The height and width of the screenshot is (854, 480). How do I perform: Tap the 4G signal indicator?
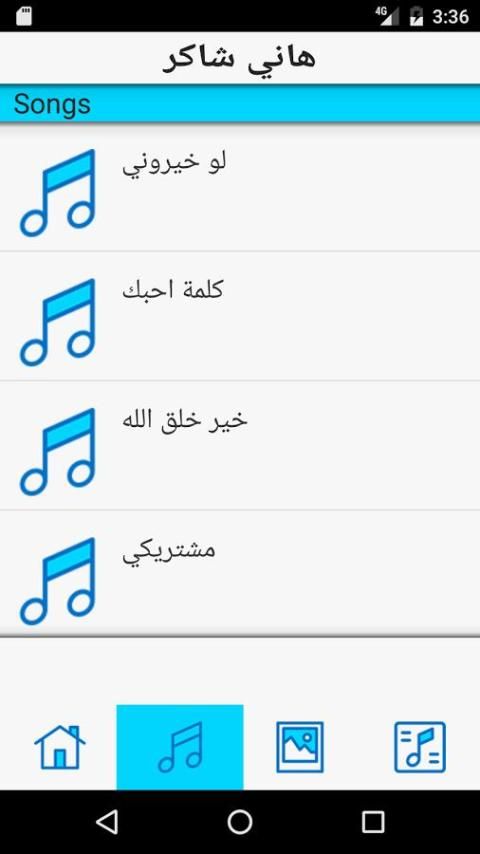[386, 16]
